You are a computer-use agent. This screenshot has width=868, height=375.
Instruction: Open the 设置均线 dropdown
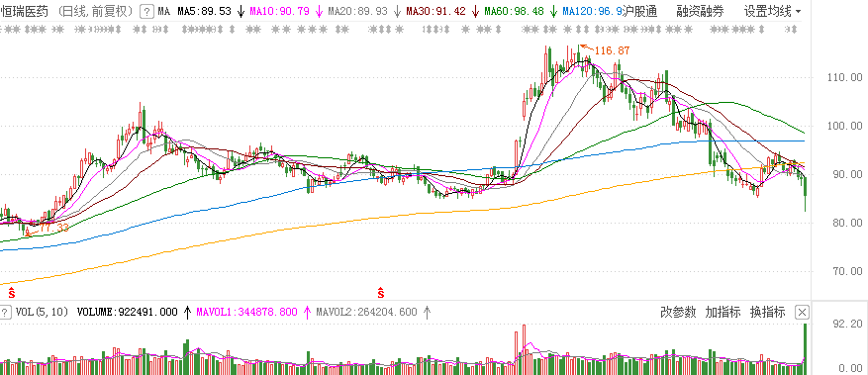click(772, 11)
